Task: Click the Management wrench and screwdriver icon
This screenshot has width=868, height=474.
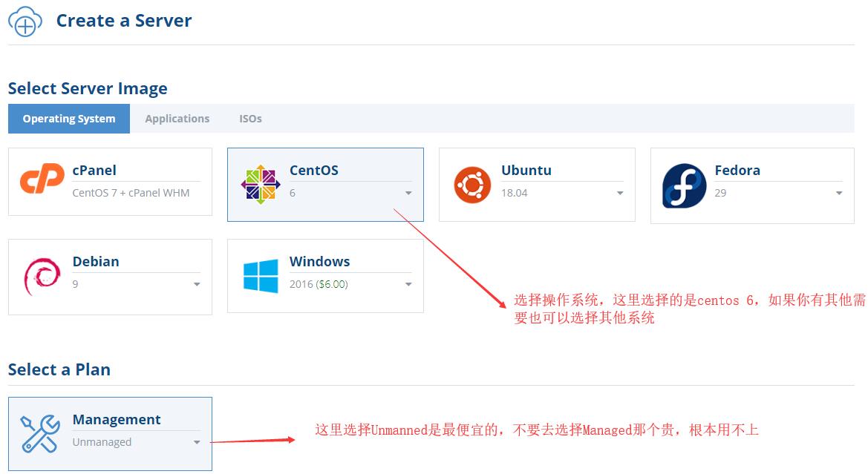Action: point(40,434)
